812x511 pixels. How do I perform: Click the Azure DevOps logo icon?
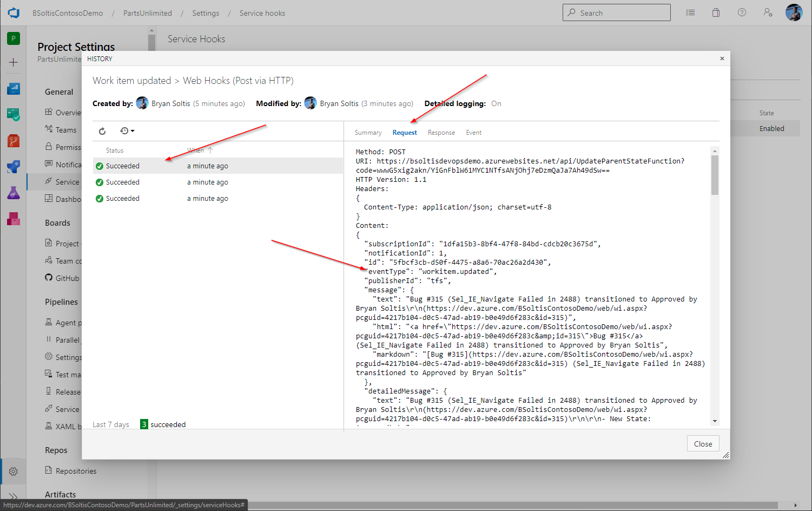(14, 13)
